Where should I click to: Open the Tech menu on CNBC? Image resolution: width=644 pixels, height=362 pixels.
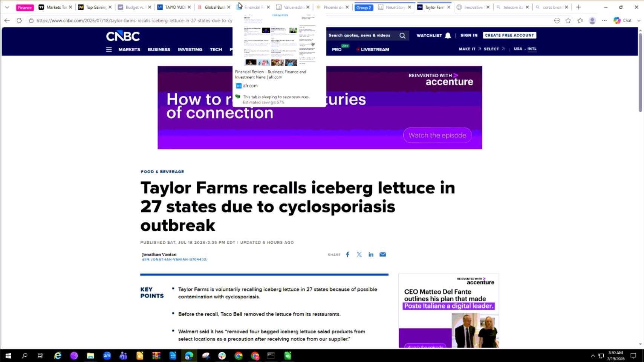coord(216,49)
